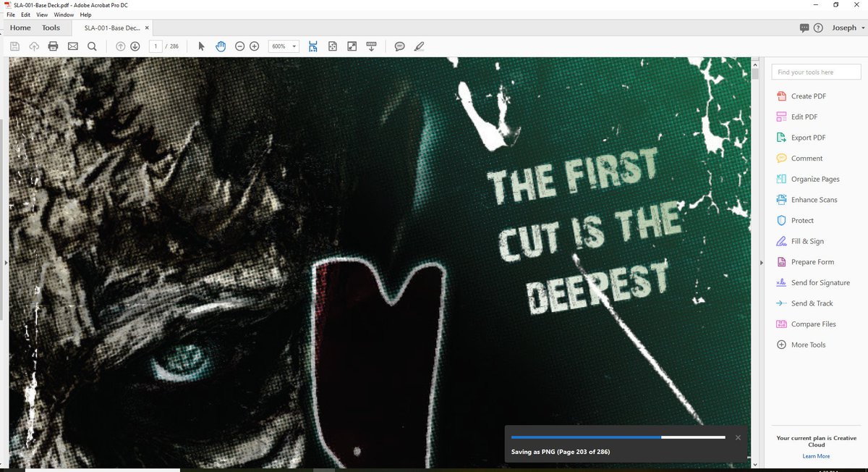Zoom out with the minus icon
The height and width of the screenshot is (472, 868).
coord(240,46)
